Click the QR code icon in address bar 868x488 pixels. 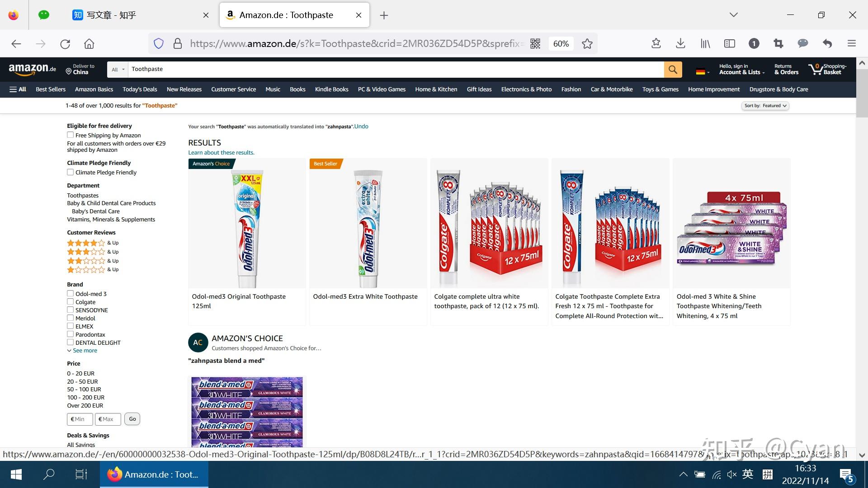pos(535,43)
